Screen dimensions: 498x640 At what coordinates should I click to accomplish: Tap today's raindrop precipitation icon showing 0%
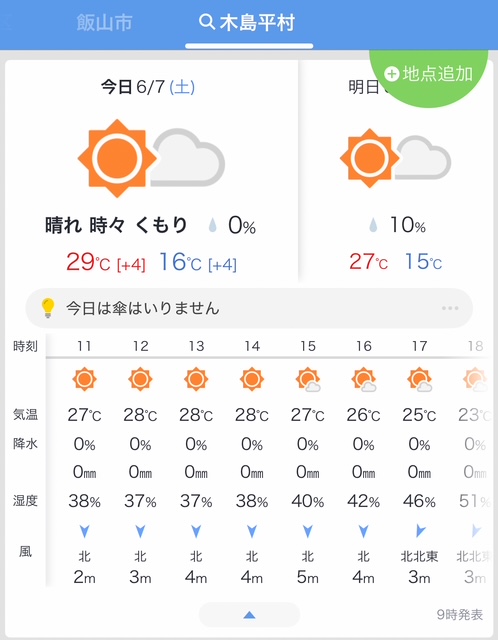pyautogui.click(x=212, y=225)
